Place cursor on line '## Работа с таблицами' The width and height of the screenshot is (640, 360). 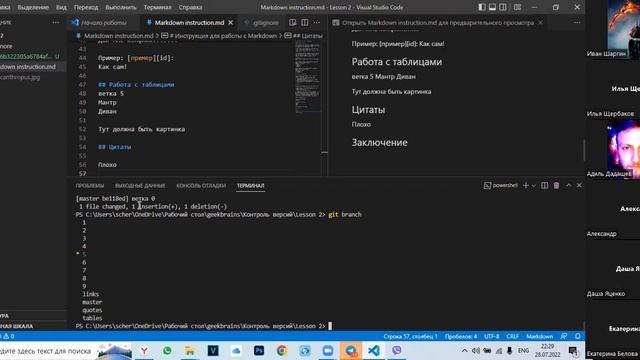(x=136, y=85)
